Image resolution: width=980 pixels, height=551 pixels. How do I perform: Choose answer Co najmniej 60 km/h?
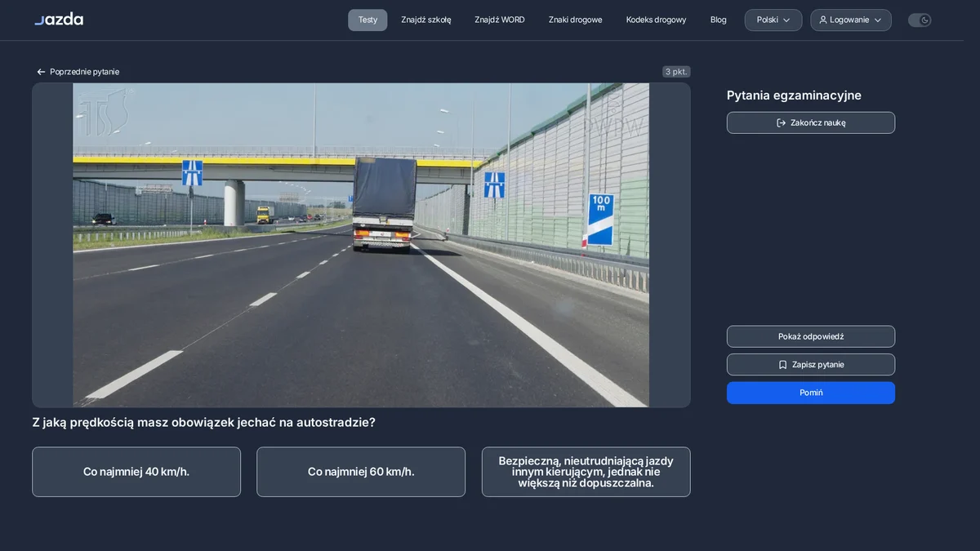(x=361, y=472)
